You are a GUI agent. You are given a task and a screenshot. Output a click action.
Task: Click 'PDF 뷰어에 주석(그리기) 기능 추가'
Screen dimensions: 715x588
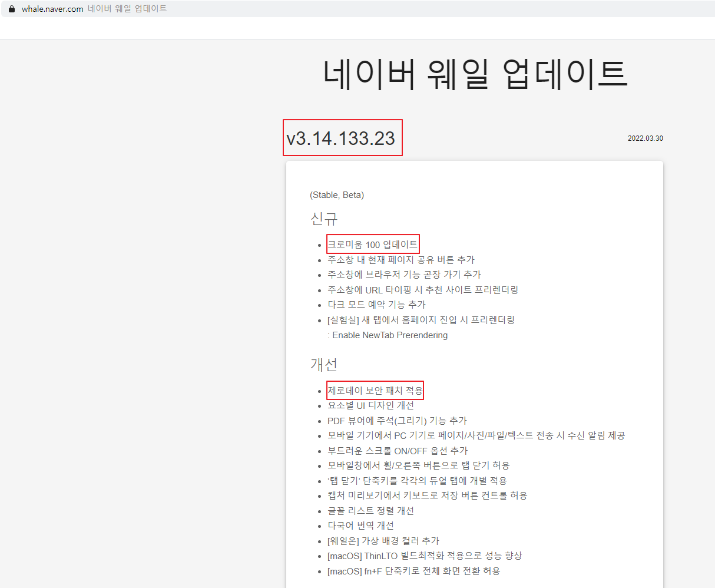coord(397,421)
